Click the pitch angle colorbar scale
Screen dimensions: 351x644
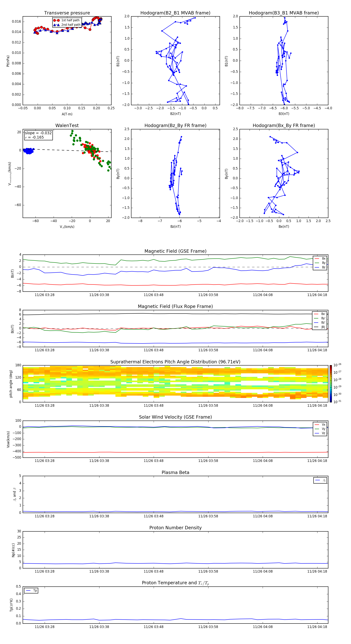coord(331,384)
